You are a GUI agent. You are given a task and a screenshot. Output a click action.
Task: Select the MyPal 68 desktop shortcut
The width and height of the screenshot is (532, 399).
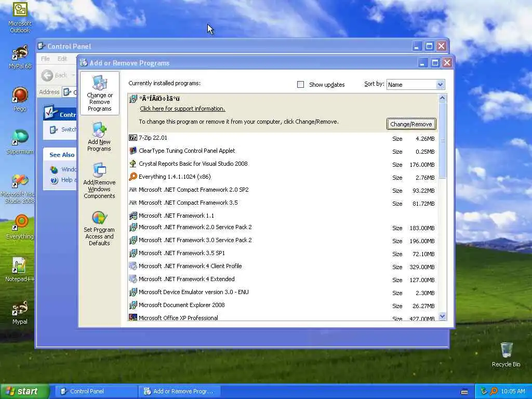coord(20,57)
